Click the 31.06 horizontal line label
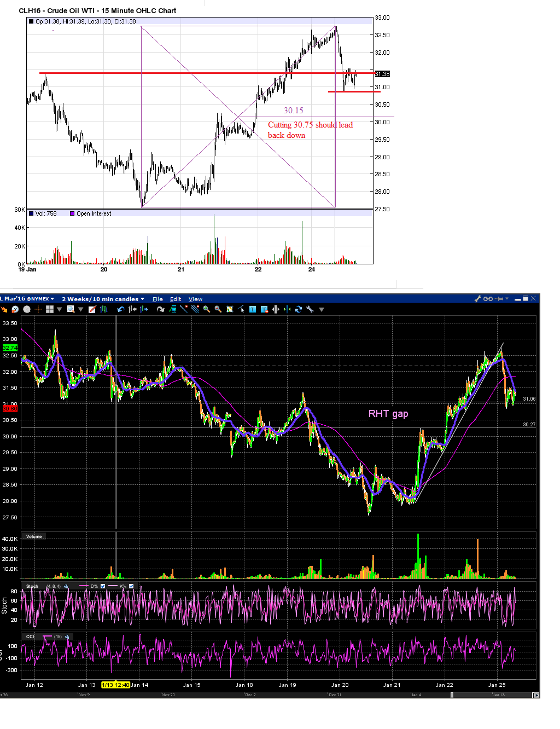560x729 pixels. point(529,399)
